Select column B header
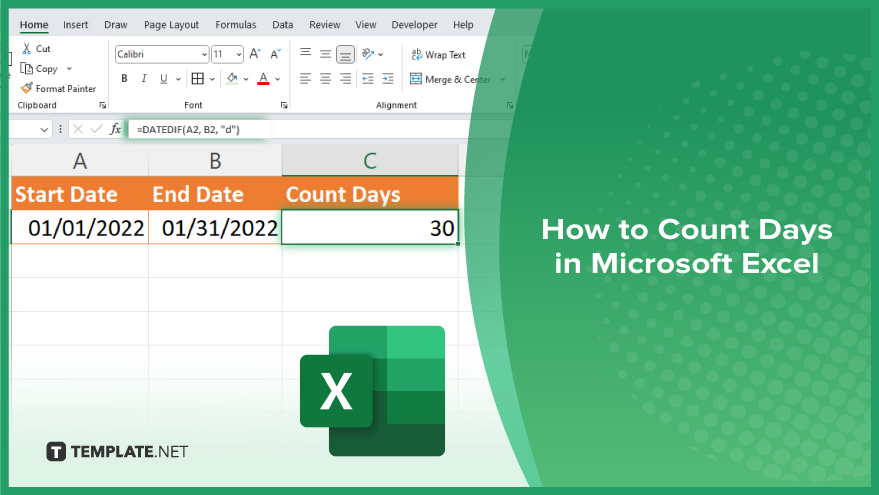Screen dimensions: 879x495 (215, 161)
